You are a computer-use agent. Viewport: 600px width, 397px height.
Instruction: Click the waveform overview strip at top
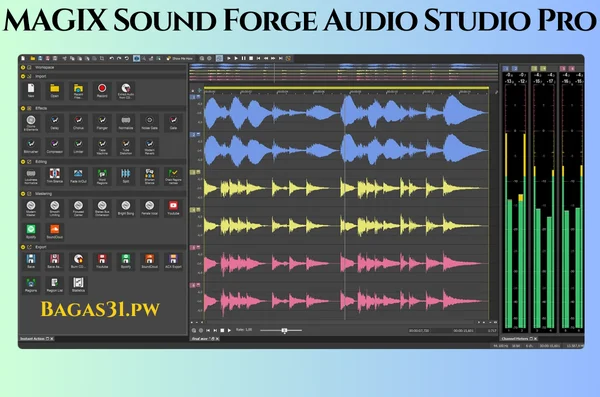pyautogui.click(x=343, y=73)
